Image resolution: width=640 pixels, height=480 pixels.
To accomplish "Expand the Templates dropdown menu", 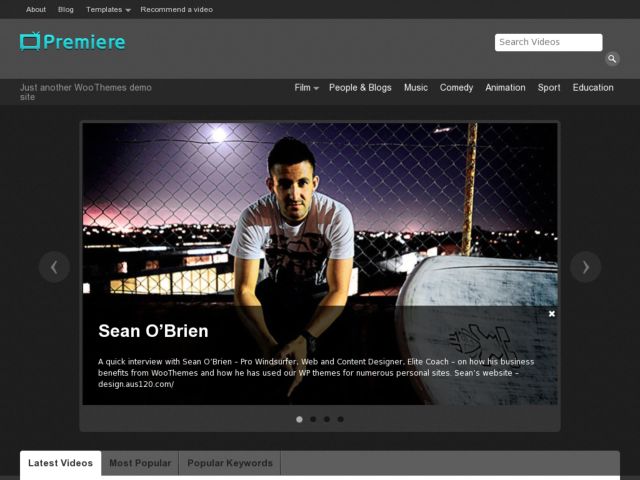I will [108, 9].
